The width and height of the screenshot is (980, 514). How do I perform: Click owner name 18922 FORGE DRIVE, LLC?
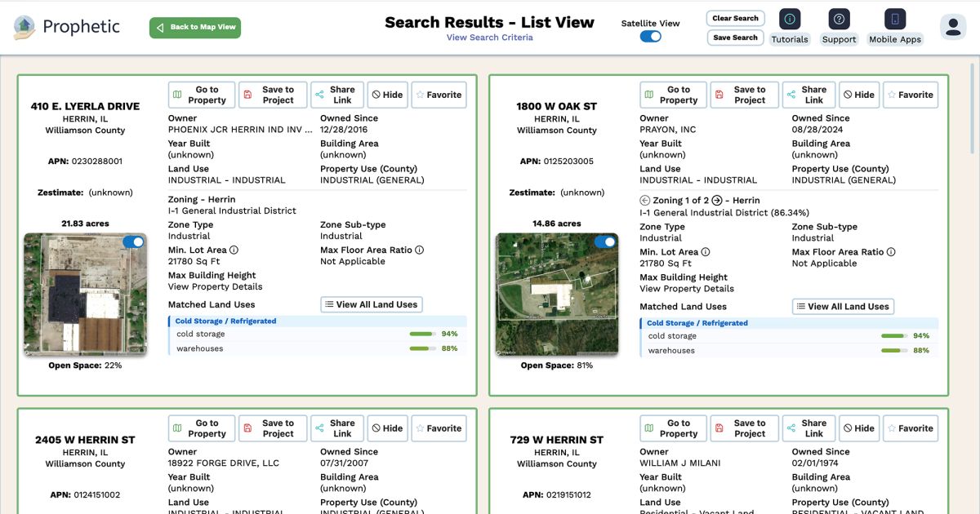tap(224, 463)
